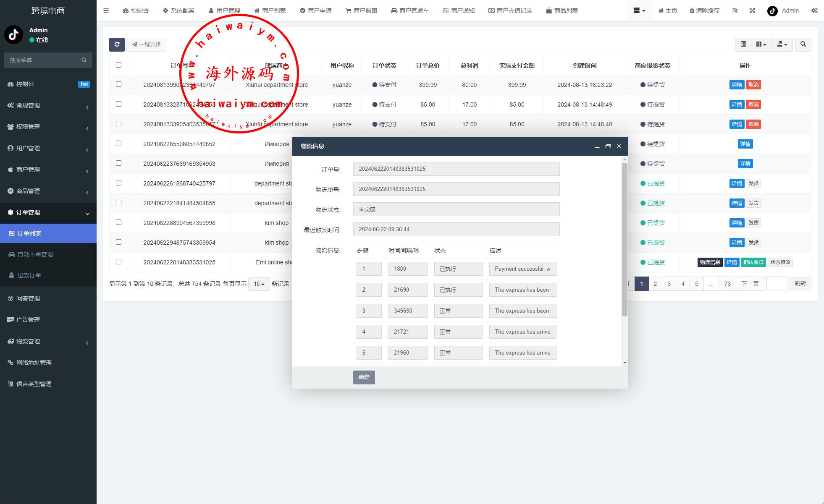Open the settings gears icon at top right
This screenshot has height=504, width=824.
pyautogui.click(x=814, y=10)
